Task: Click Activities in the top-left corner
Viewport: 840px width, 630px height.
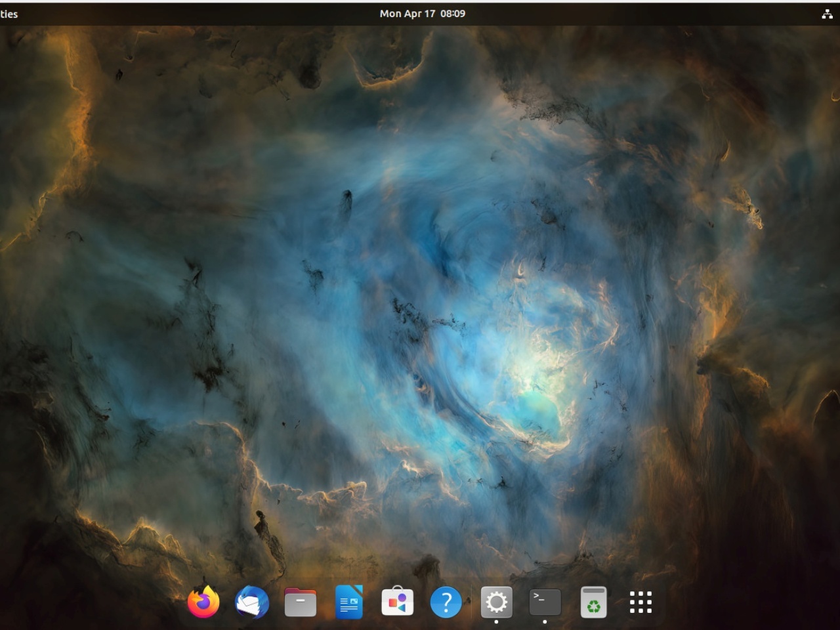Action: click(9, 14)
